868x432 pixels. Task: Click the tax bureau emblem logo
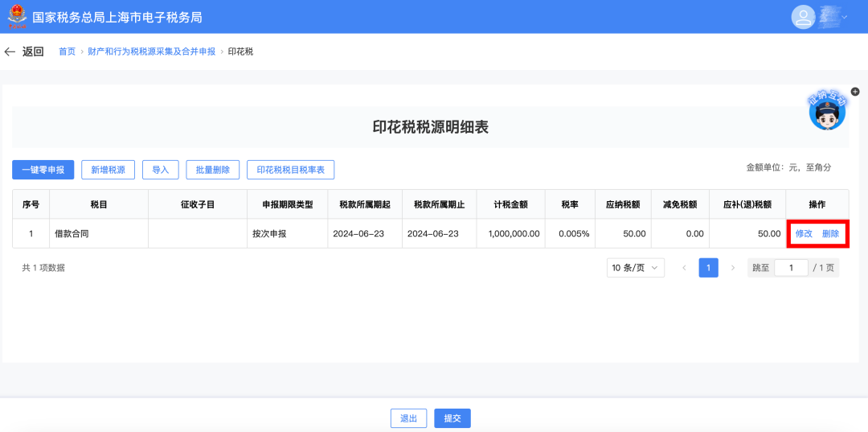(x=16, y=17)
